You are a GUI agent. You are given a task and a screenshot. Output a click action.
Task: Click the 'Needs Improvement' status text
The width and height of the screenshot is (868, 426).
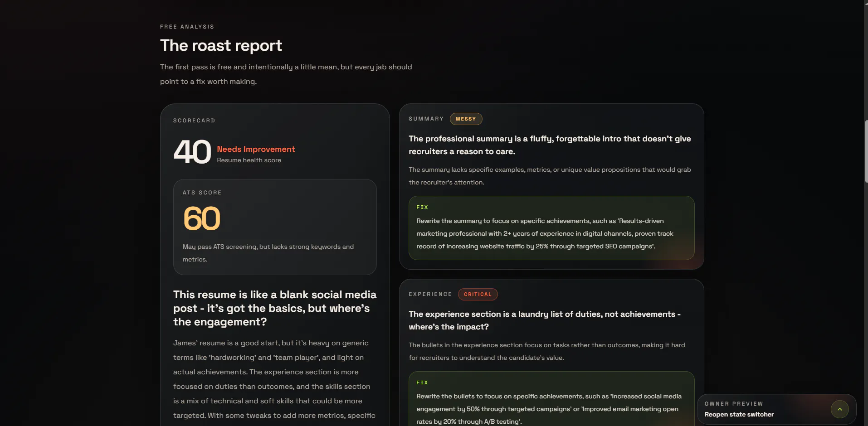[x=256, y=149]
